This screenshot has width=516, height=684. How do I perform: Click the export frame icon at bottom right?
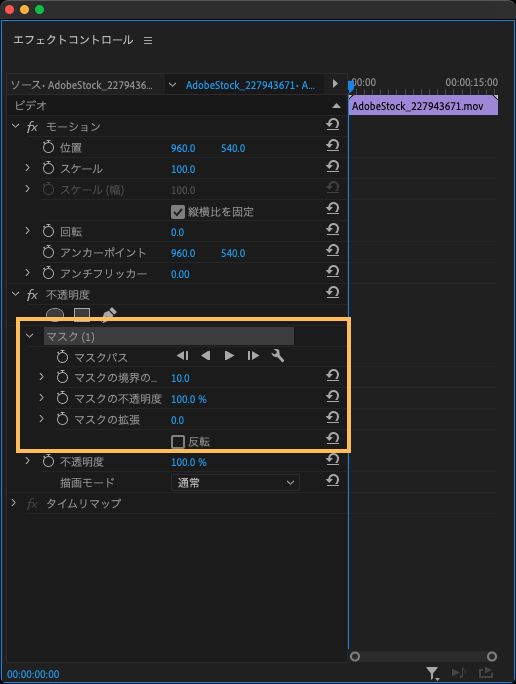485,673
